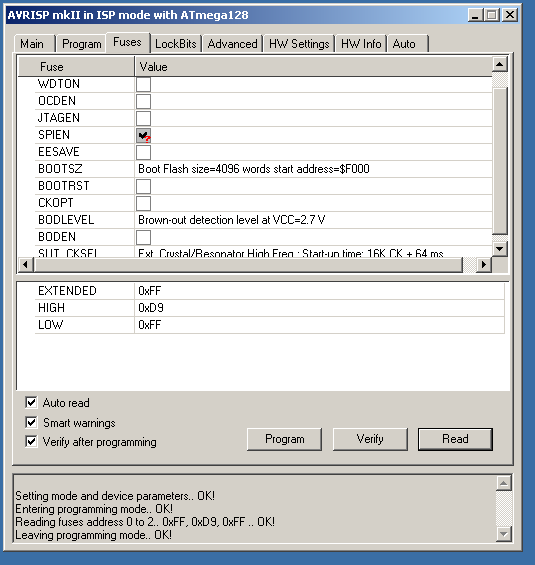Screen dimensions: 535x565
Task: Open the BODLEVEL brown-out level value
Action: (313, 220)
